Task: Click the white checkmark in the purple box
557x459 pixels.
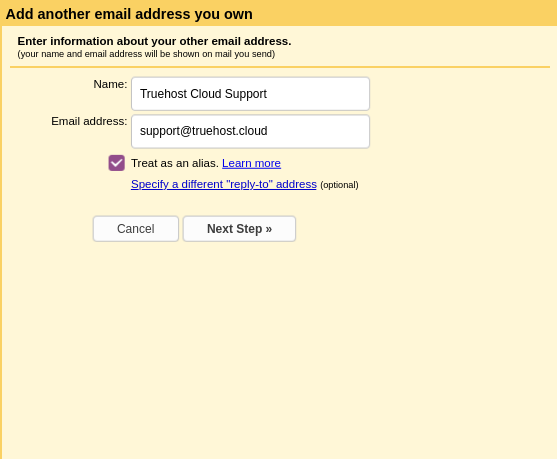Action: [117, 163]
